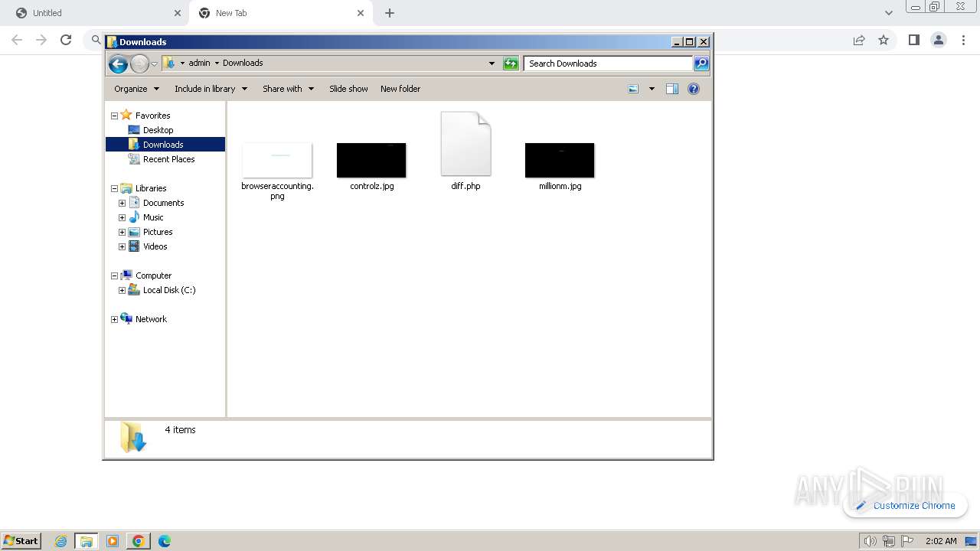The height and width of the screenshot is (551, 980).
Task: Open the Organize menu
Action: click(x=136, y=89)
